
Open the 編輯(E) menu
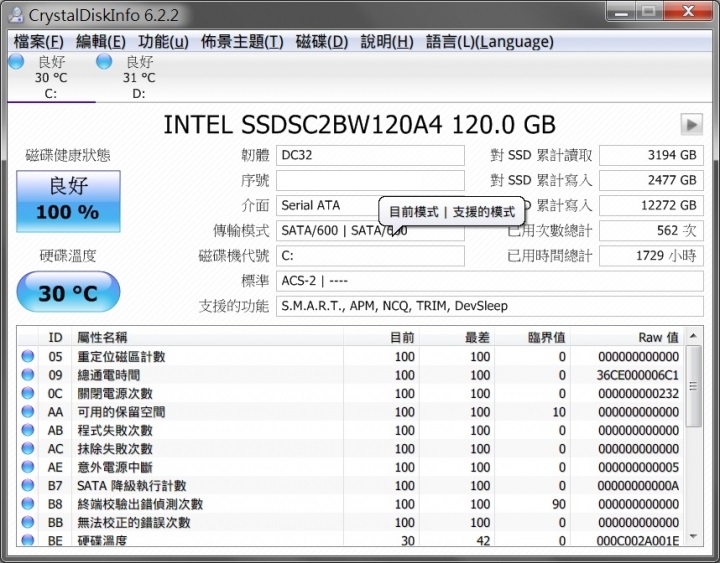tap(101, 42)
